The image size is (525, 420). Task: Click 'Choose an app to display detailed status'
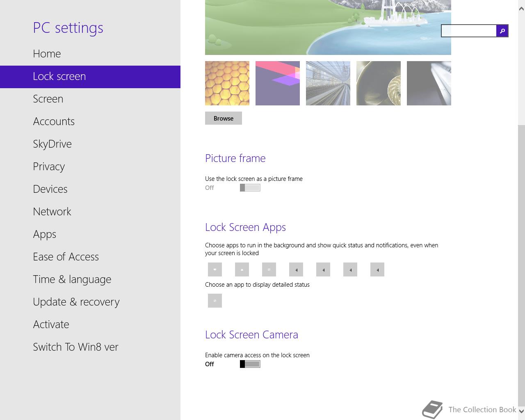257,285
